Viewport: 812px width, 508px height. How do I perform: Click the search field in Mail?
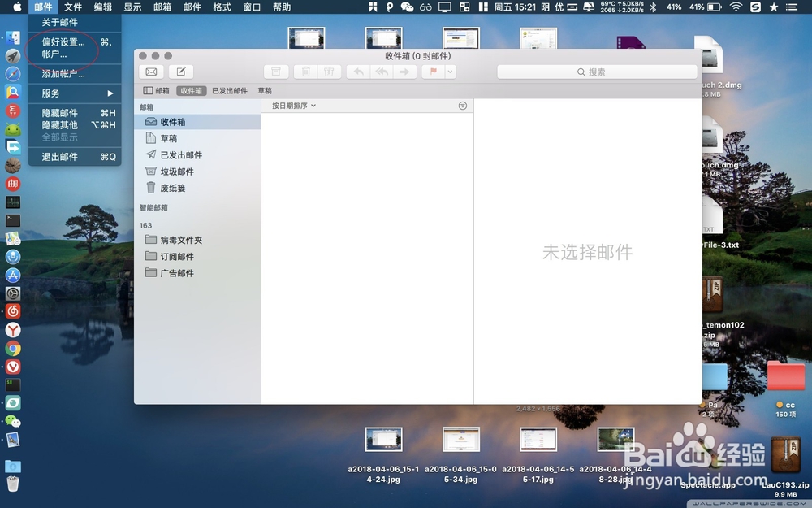[597, 72]
